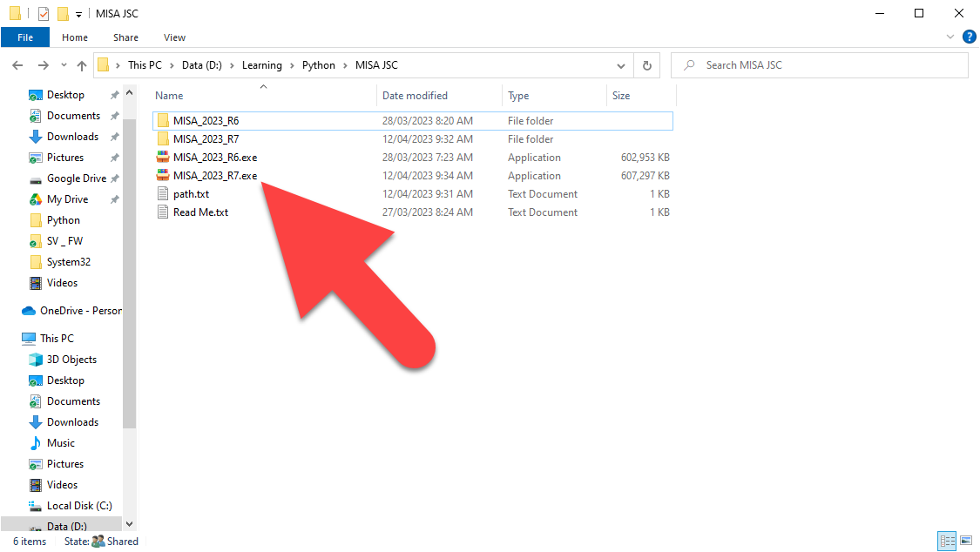The width and height of the screenshot is (980, 552).
Task: Switch to Large icons view layout
Action: [x=966, y=541]
